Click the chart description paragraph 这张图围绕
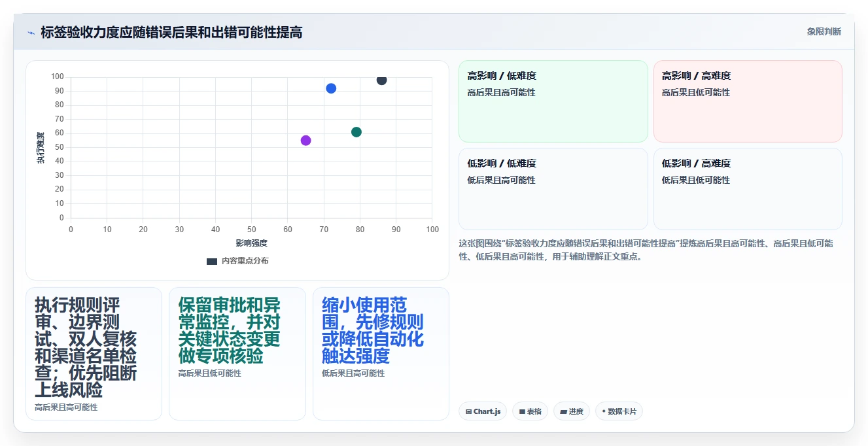868x446 pixels. 646,250
